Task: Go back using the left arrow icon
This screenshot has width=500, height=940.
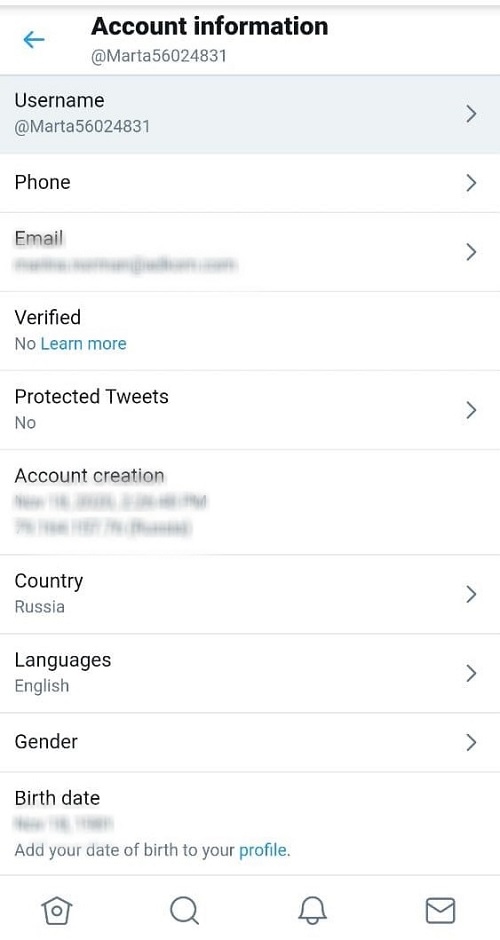Action: click(x=34, y=40)
